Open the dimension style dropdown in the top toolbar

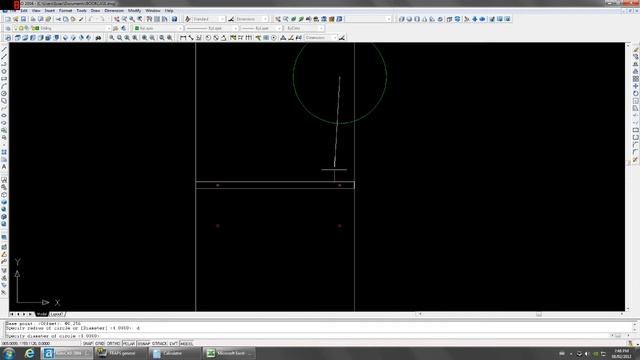click(x=265, y=19)
